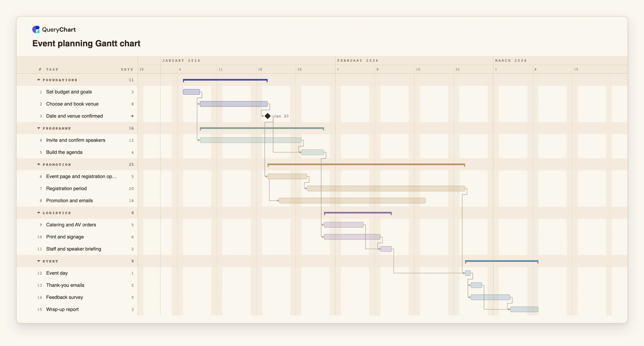Click the Promotion summary bar
This screenshot has width=644, height=346.
click(366, 165)
